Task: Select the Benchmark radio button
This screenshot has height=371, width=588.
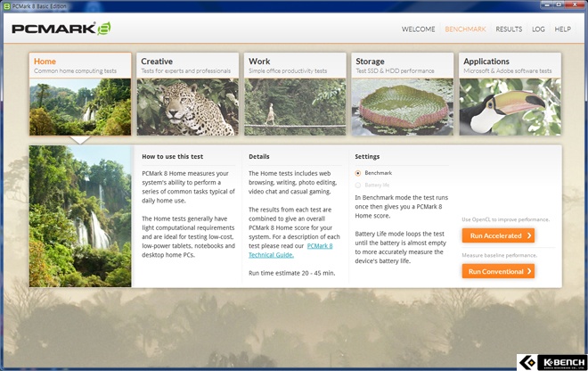Action: (358, 173)
